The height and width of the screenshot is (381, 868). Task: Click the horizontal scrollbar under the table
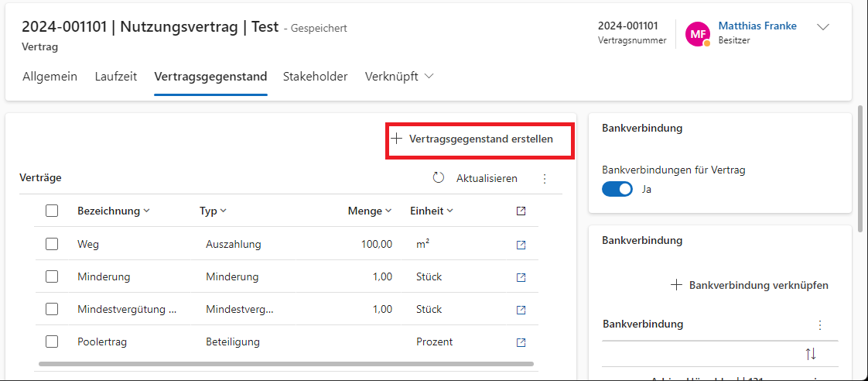(285, 363)
